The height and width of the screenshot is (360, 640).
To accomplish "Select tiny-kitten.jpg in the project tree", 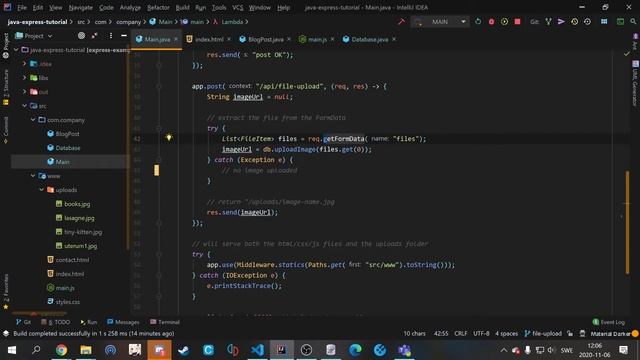I will [79, 232].
